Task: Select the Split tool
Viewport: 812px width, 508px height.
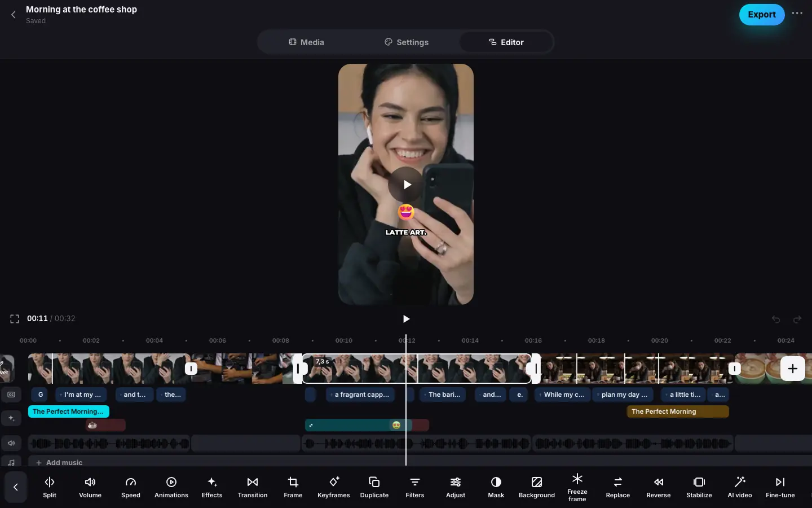Action: 50,487
